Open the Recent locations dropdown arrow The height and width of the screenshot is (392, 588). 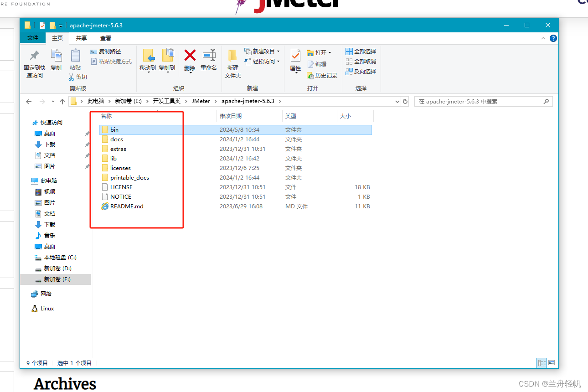pyautogui.click(x=53, y=102)
